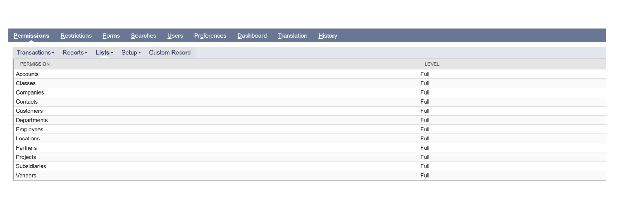Image resolution: width=644 pixels, height=199 pixels.
Task: Click the Full level for Vendors
Action: (x=425, y=176)
